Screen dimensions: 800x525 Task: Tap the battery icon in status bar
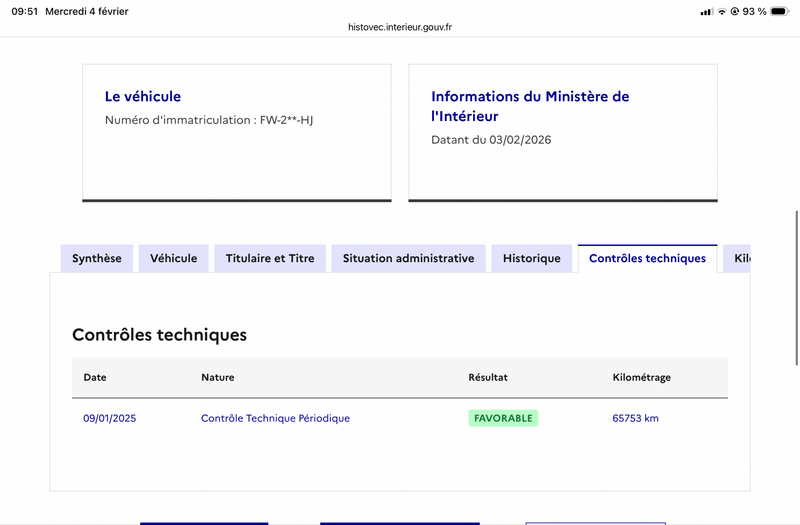pos(780,11)
